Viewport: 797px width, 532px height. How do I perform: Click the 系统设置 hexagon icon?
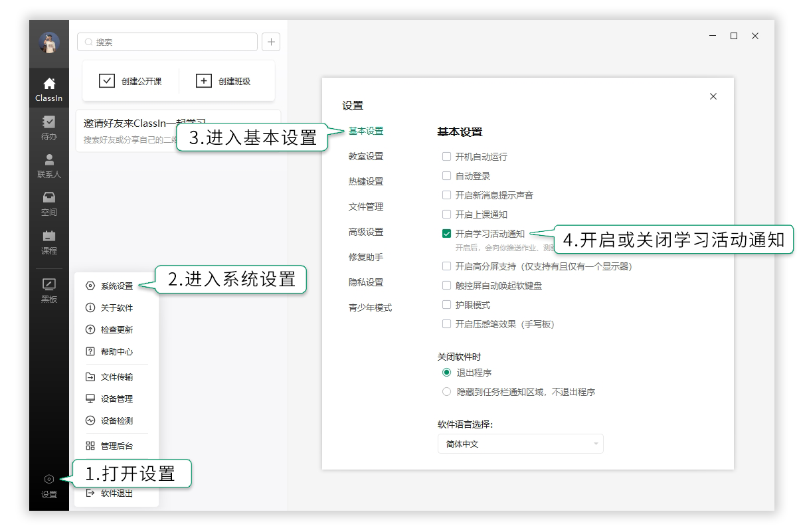[90, 286]
